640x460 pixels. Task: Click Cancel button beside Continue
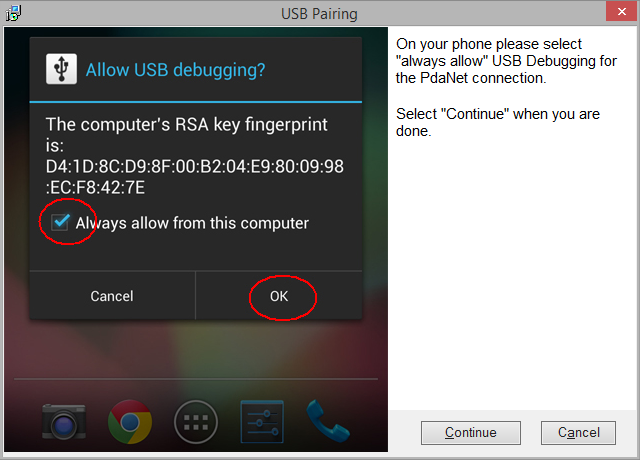(x=578, y=433)
